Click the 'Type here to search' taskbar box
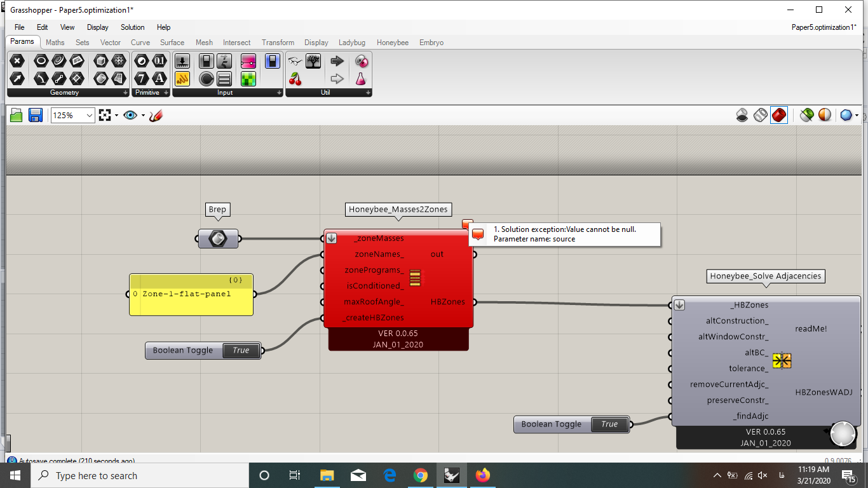Viewport: 868px width, 488px height. [140, 475]
